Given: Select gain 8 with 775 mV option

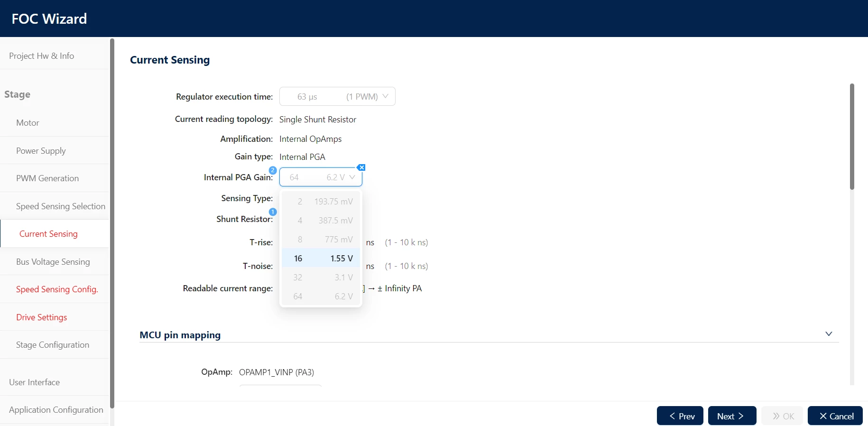Looking at the screenshot, I should pos(321,239).
